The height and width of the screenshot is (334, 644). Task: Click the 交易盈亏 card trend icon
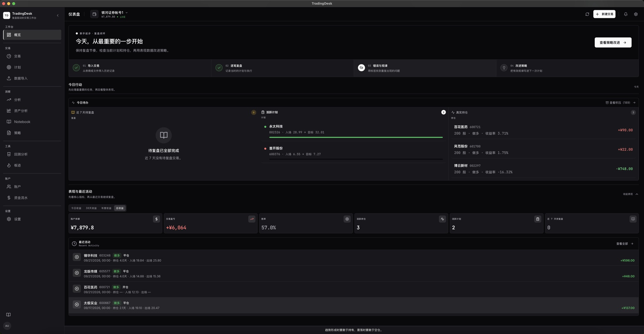click(252, 219)
